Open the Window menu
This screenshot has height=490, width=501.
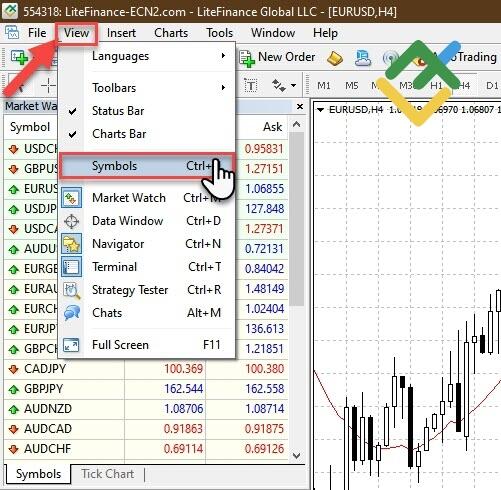point(273,33)
